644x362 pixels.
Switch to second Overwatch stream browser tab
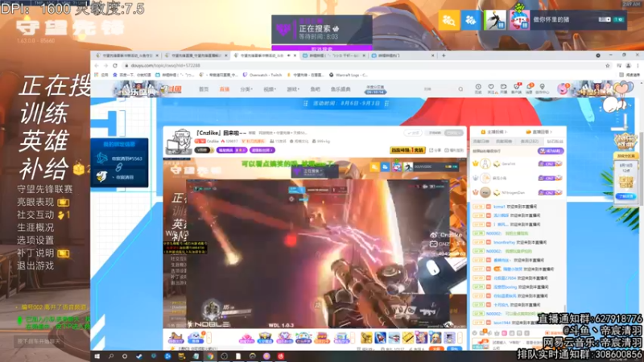click(x=196, y=56)
